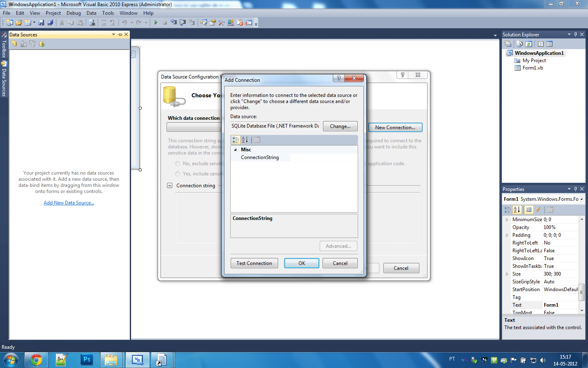Click the Solution Explorer Properties icon
The height and width of the screenshot is (368, 588).
tap(508, 44)
